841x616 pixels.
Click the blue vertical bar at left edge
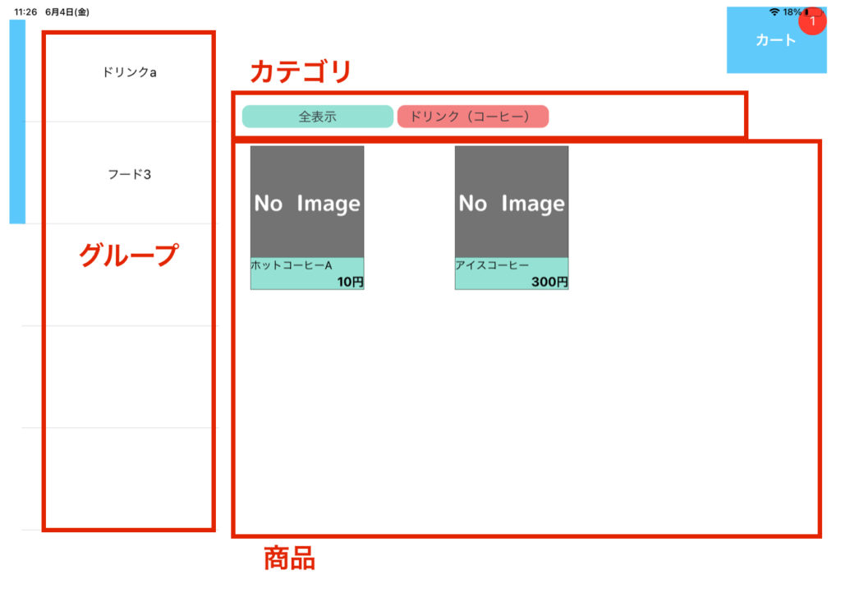tap(17, 122)
